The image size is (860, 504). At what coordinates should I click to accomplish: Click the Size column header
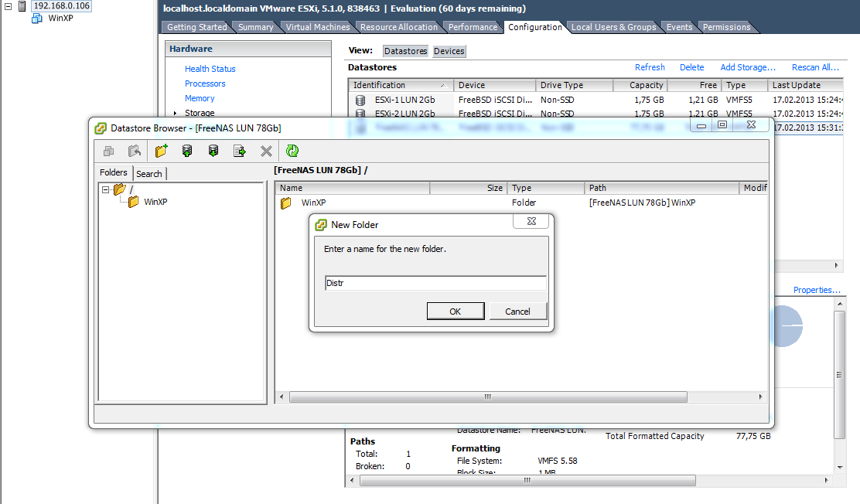(469, 188)
